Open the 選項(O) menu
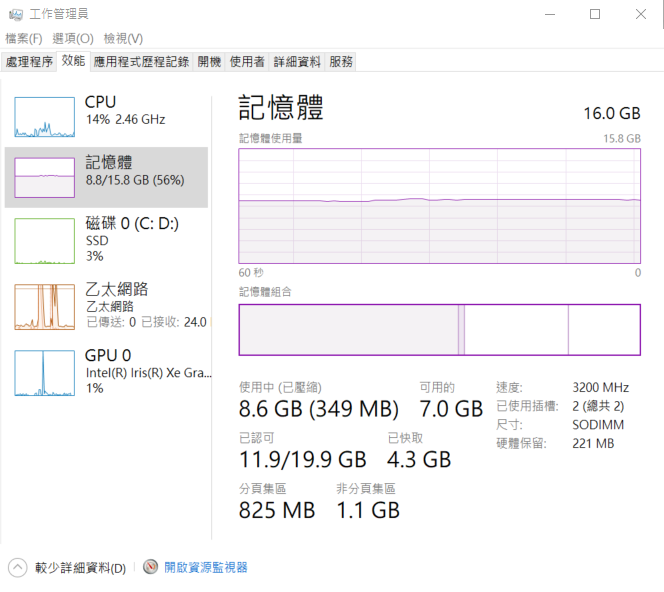This screenshot has height=592, width=664. (73, 39)
